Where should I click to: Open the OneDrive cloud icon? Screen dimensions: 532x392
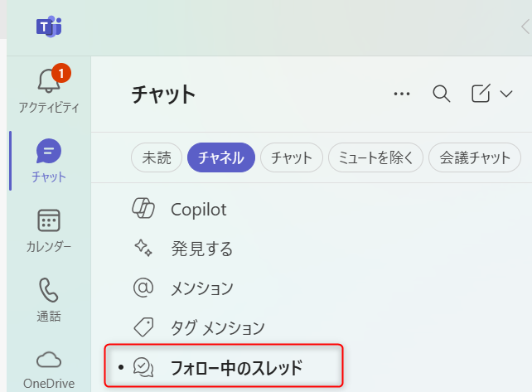pyautogui.click(x=49, y=360)
